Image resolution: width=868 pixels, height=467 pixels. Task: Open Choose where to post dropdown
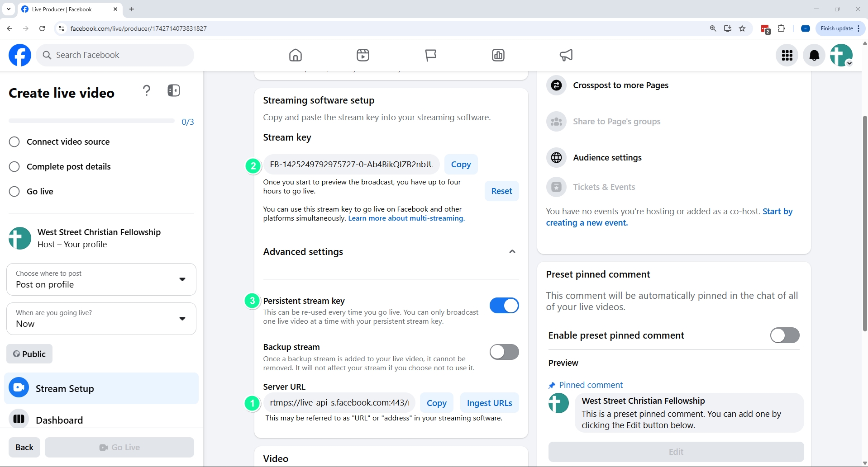click(x=101, y=279)
